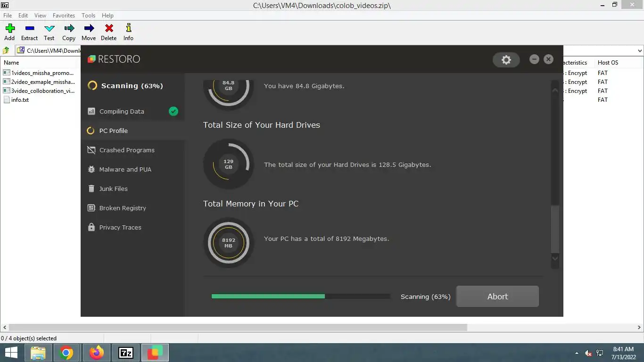The image size is (644, 362).
Task: Click the network tray icon
Action: point(600,353)
